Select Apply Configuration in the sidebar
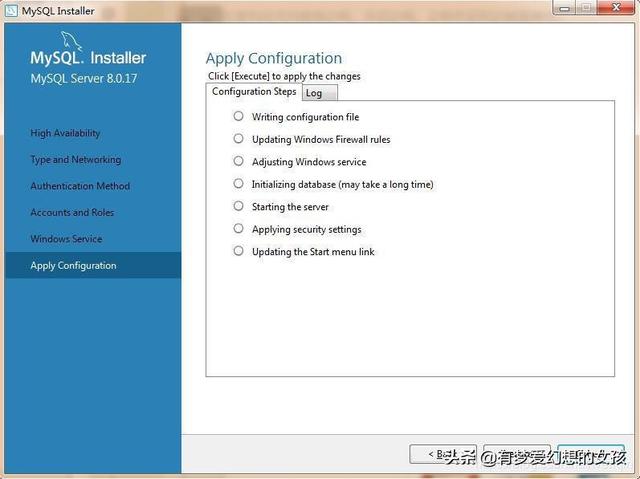 coord(93,266)
